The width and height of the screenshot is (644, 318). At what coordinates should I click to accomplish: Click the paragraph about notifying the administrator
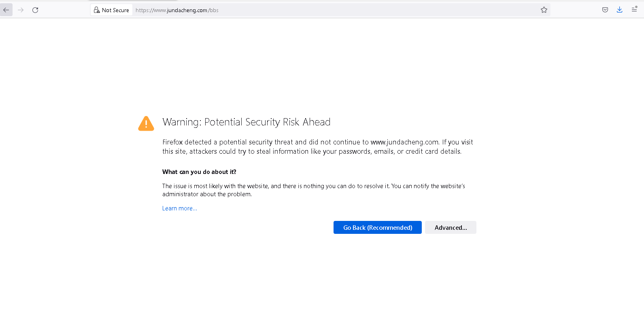314,190
